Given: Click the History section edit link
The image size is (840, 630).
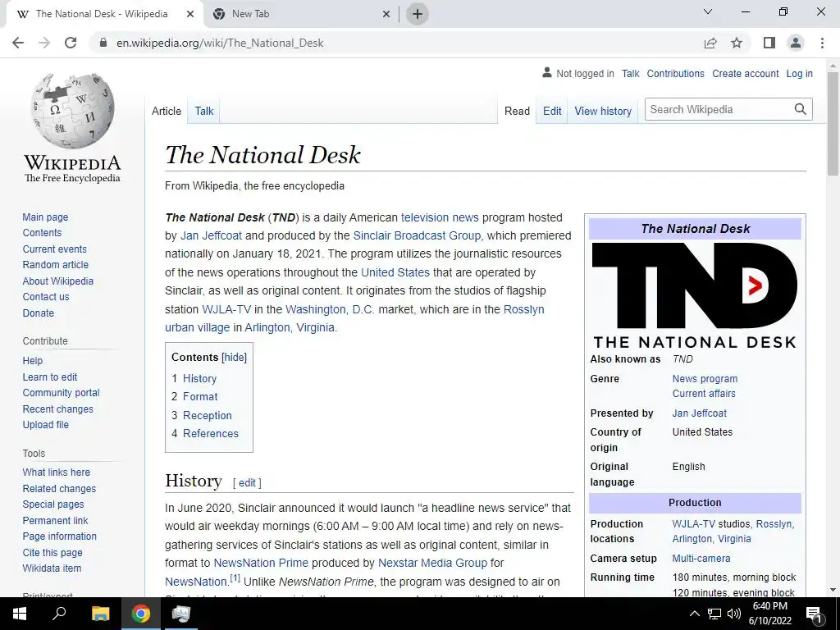Looking at the screenshot, I should [x=247, y=482].
